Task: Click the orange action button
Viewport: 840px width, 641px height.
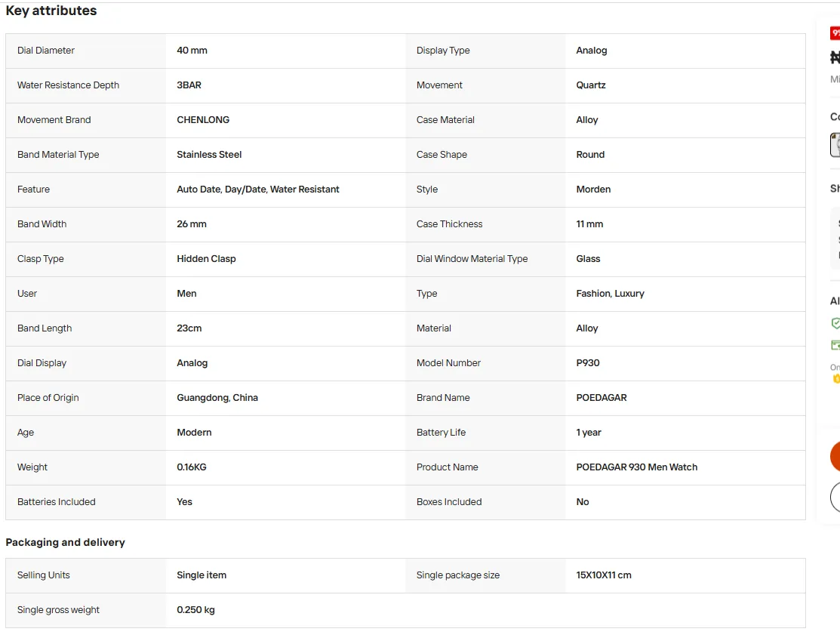Action: coord(835,456)
